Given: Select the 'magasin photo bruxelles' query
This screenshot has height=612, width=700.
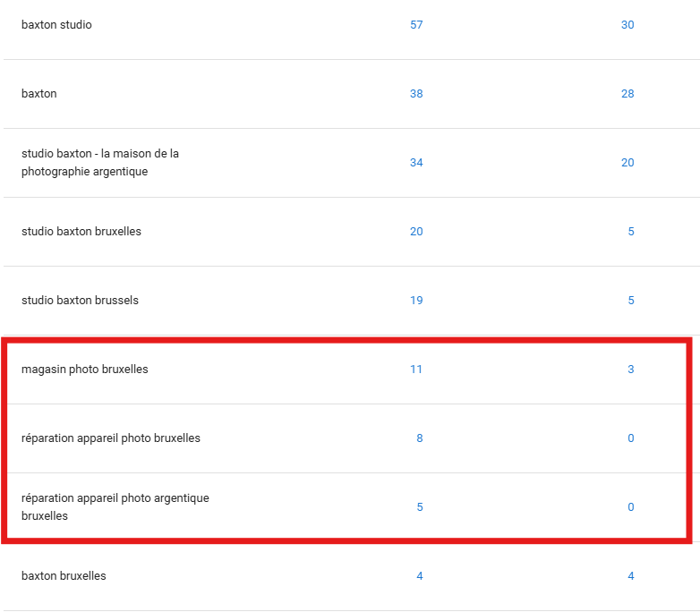Looking at the screenshot, I should point(85,370).
